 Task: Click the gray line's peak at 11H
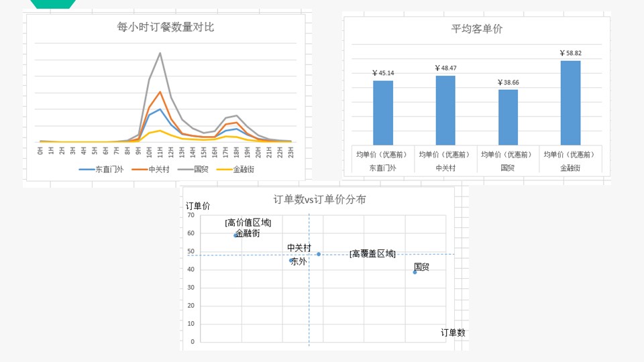160,53
